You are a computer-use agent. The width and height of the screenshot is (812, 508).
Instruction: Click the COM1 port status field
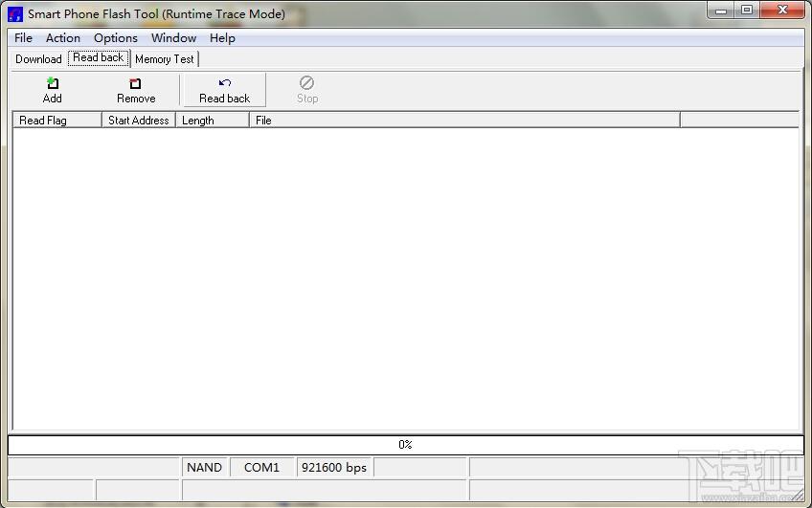pos(261,468)
